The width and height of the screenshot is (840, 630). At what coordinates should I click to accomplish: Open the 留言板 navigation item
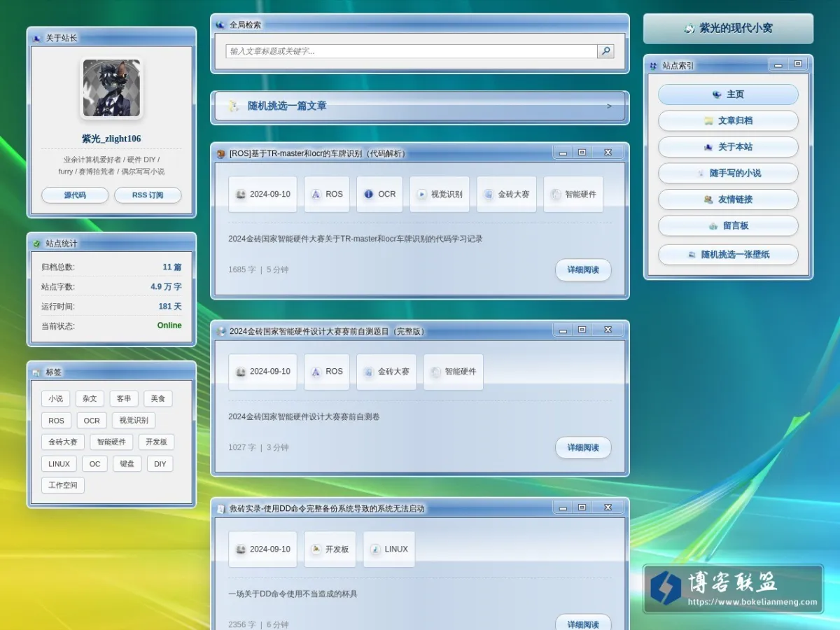[x=728, y=226]
